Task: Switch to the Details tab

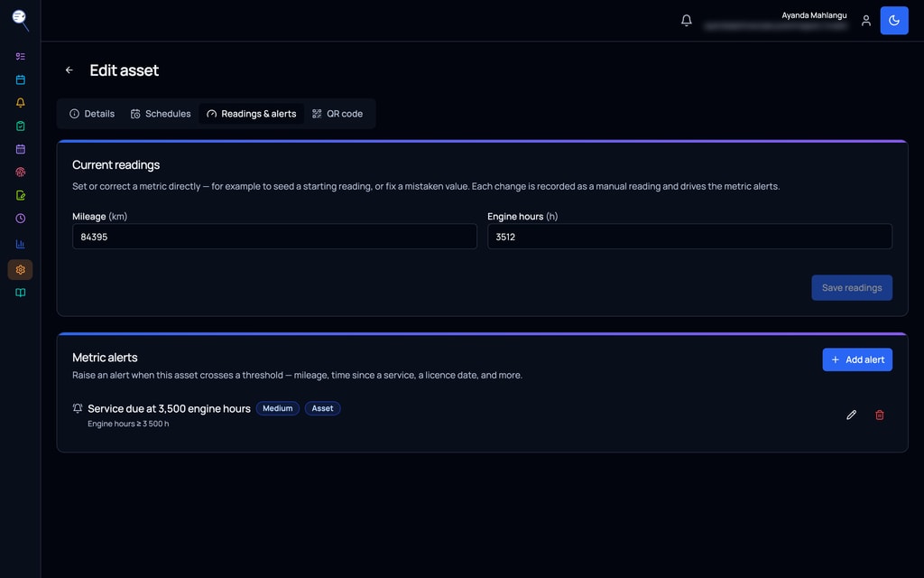Action: [92, 114]
